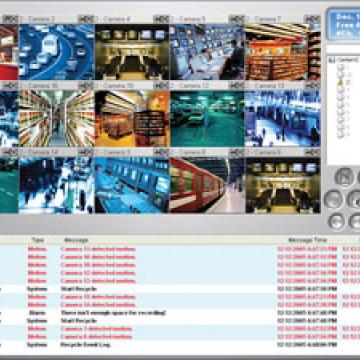Open the red train platform camera feed
Image resolution: width=360 pixels, height=360 pixels.
click(207, 185)
